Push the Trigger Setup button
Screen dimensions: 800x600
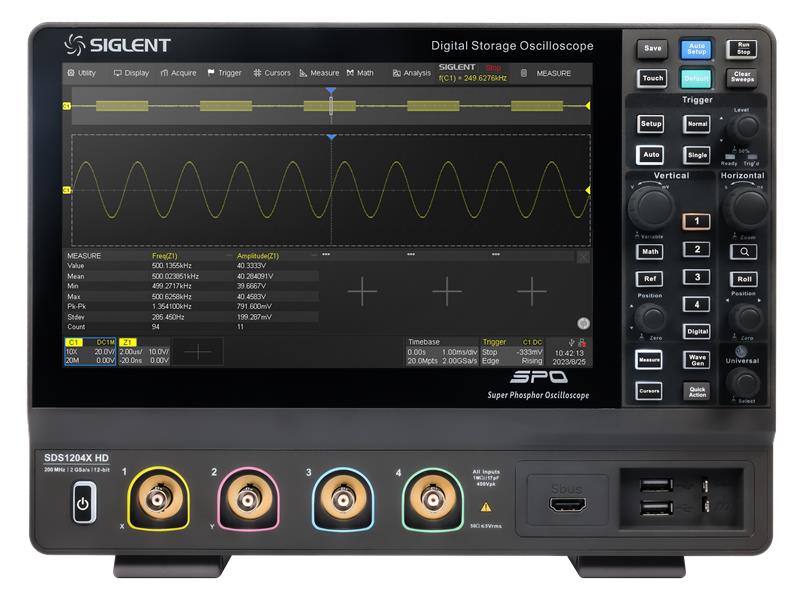[x=651, y=123]
